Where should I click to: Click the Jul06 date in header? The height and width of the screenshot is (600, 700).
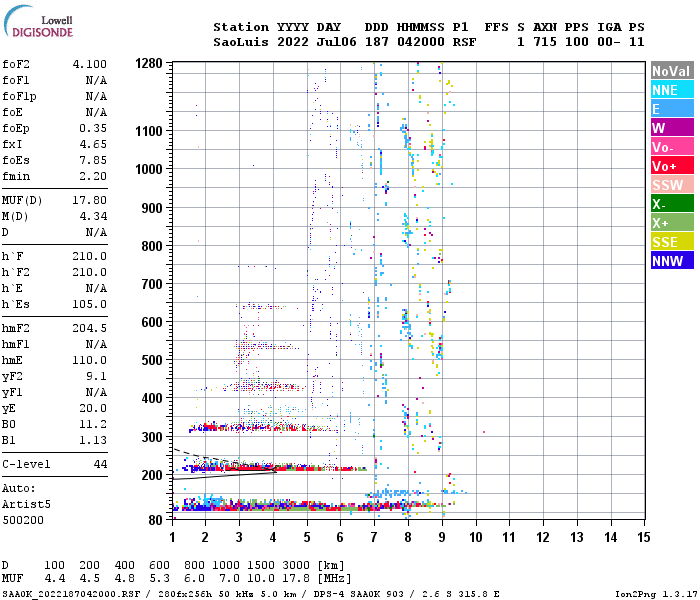pos(337,42)
